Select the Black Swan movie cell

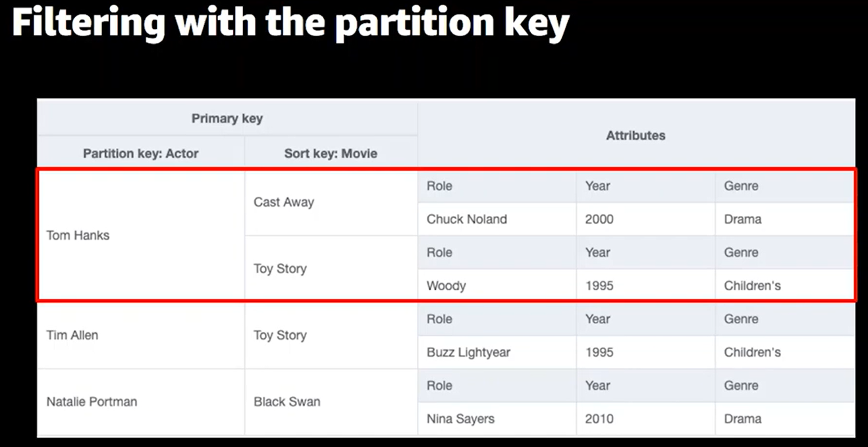coord(331,402)
